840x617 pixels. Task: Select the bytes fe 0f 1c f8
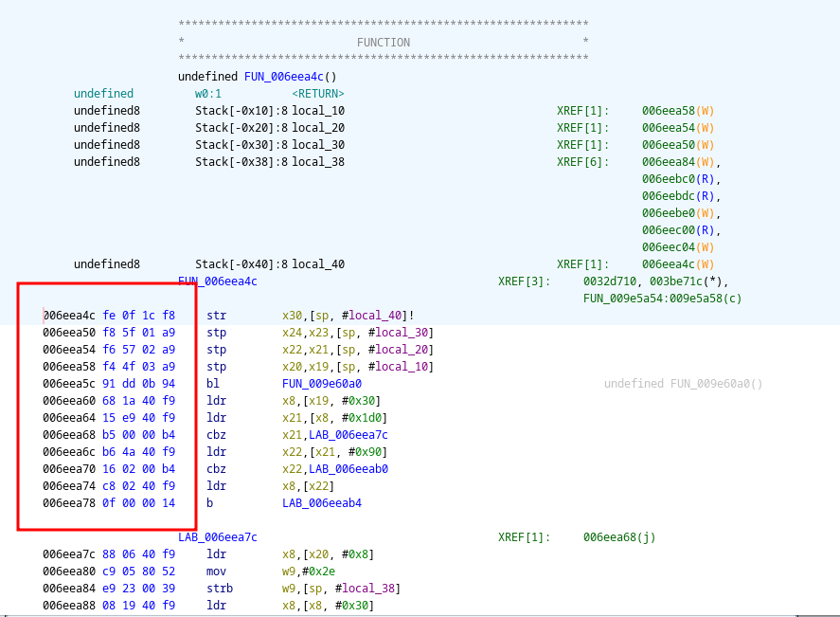coord(138,316)
